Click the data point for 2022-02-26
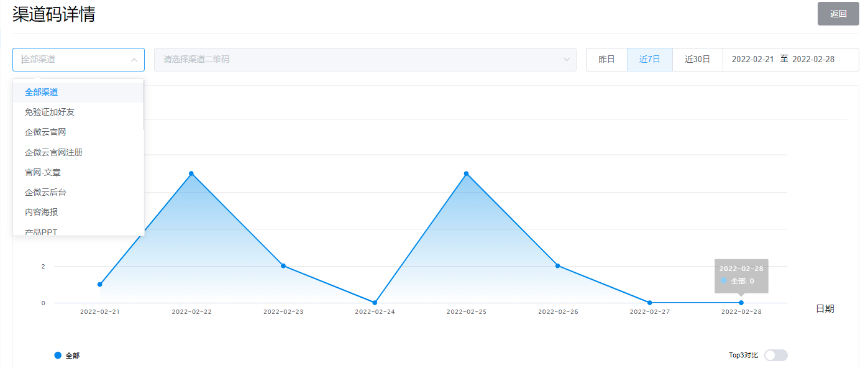This screenshot has height=368, width=868. tap(558, 266)
